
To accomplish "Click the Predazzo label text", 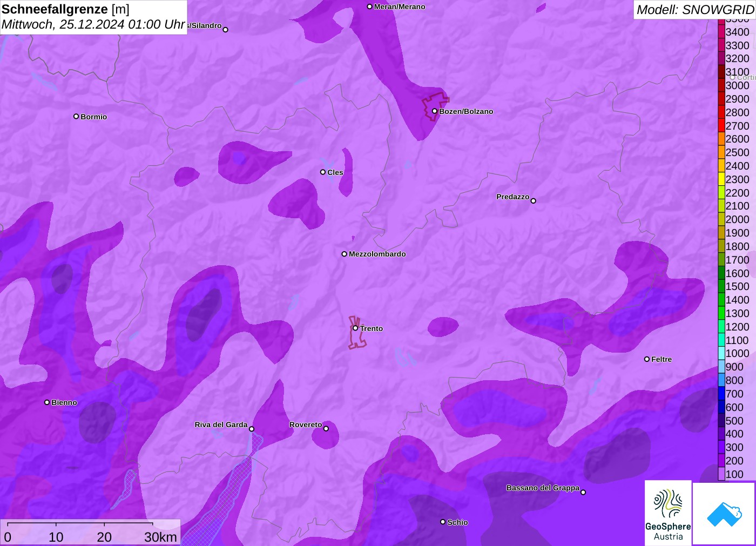I will click(513, 197).
